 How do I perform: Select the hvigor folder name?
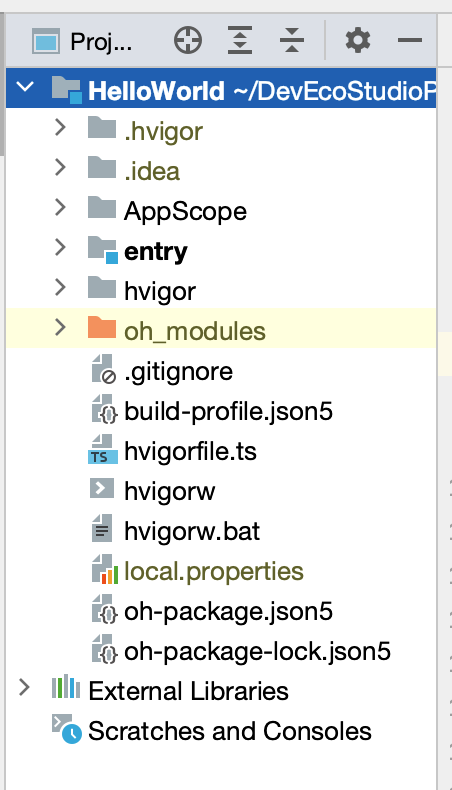click(160, 291)
